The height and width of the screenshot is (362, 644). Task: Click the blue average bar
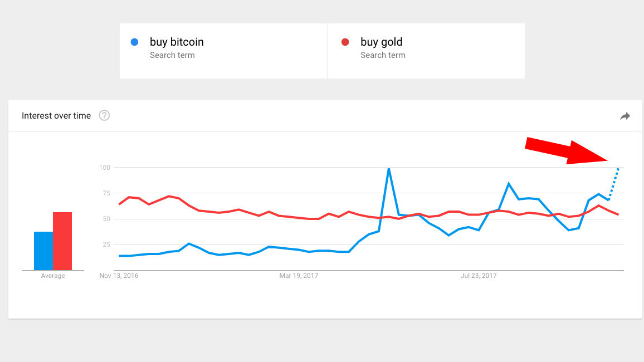click(43, 251)
